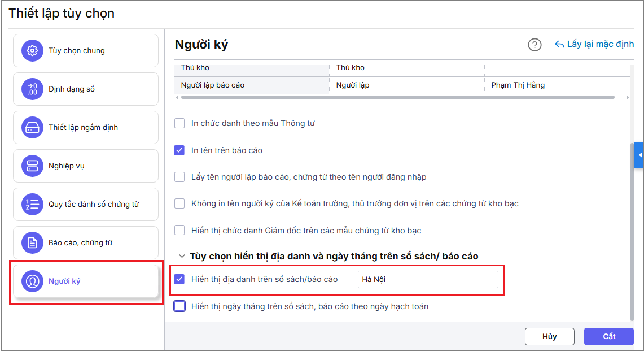Click the Người lập title cell
The image size is (644, 351).
(x=407, y=85)
